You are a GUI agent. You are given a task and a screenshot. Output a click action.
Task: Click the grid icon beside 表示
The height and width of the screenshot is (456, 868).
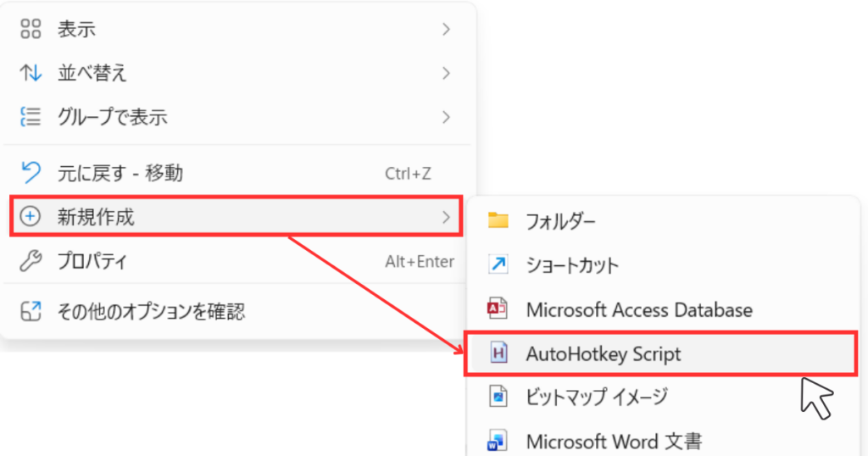31,30
